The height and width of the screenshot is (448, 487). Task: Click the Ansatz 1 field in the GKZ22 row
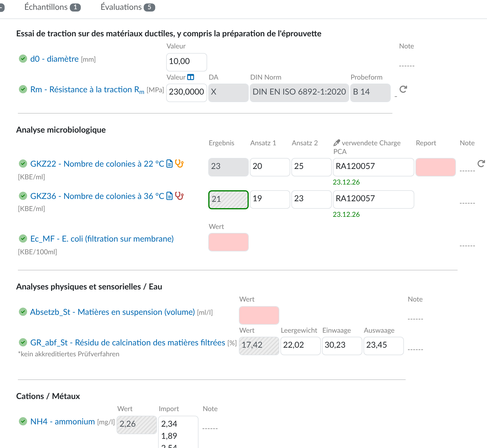270,167
